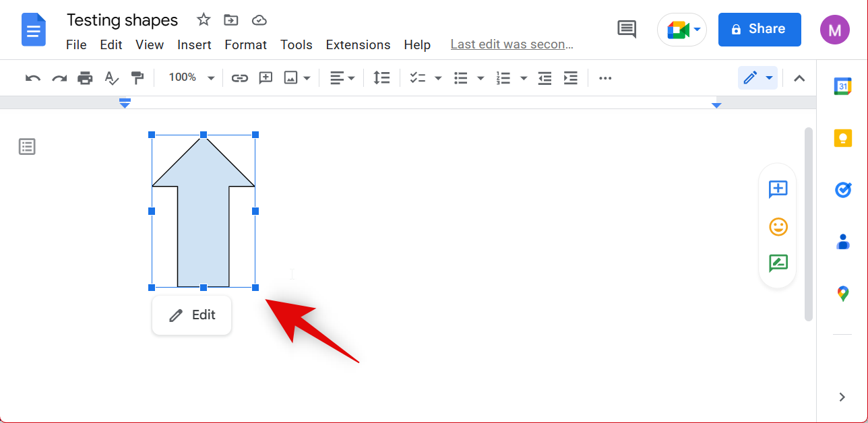Select the Paint format roller icon
The width and height of the screenshot is (868, 423).
pos(137,78)
